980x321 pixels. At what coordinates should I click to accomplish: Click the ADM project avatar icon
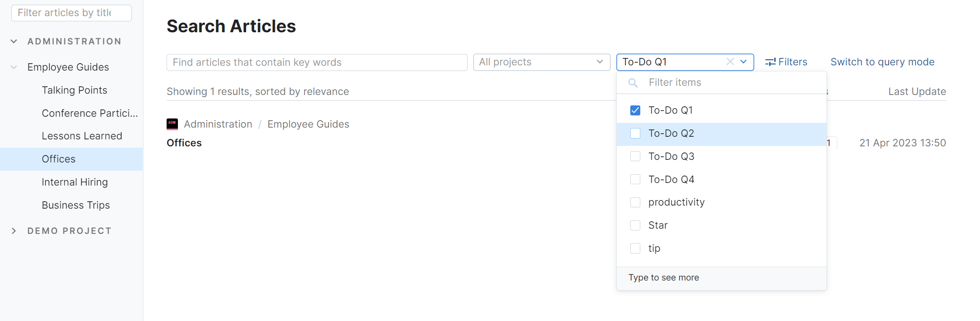[x=172, y=124]
